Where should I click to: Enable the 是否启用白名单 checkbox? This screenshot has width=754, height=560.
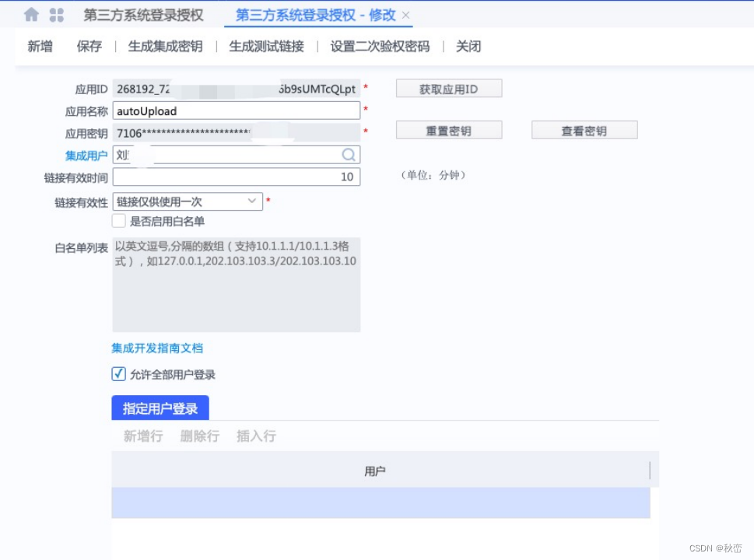pyautogui.click(x=119, y=221)
